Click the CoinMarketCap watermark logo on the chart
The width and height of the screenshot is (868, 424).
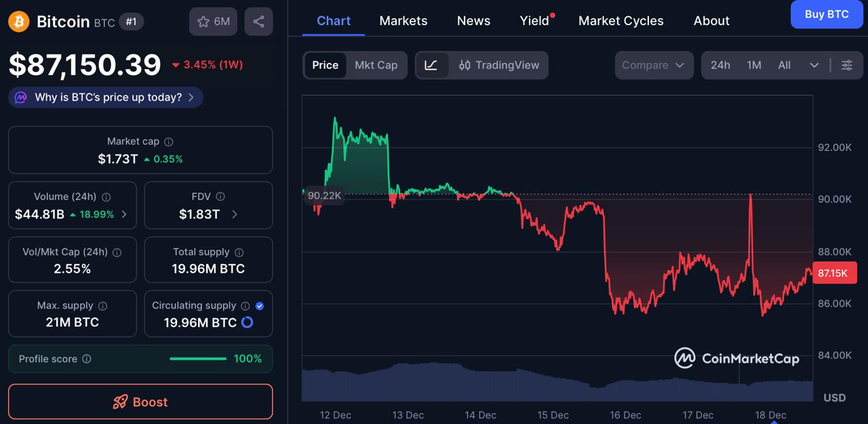[737, 358]
